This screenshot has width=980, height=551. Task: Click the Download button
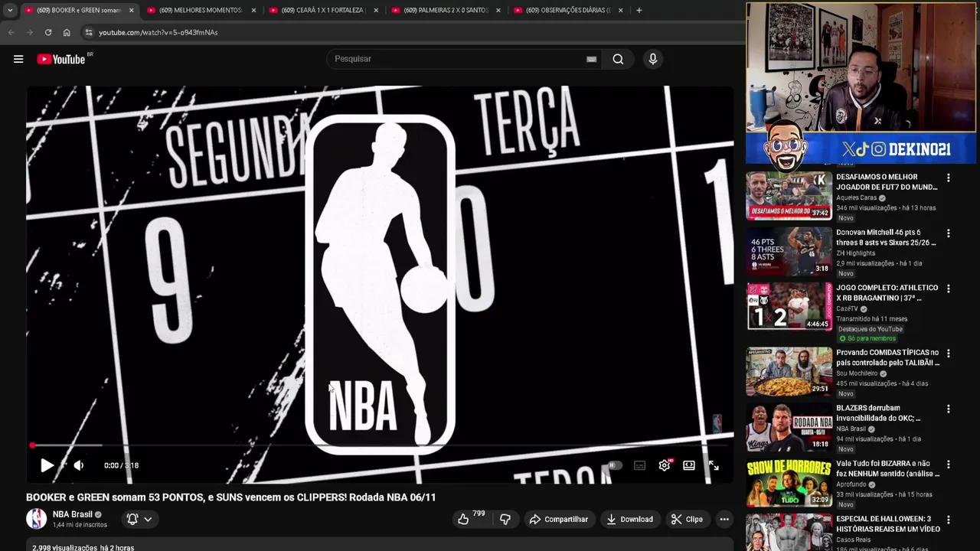click(x=629, y=520)
